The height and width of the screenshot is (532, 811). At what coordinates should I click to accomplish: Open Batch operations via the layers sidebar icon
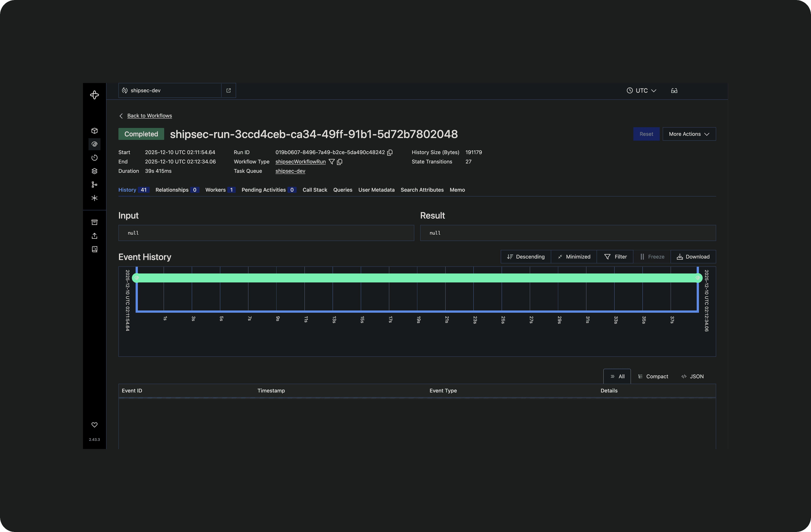coord(94,171)
